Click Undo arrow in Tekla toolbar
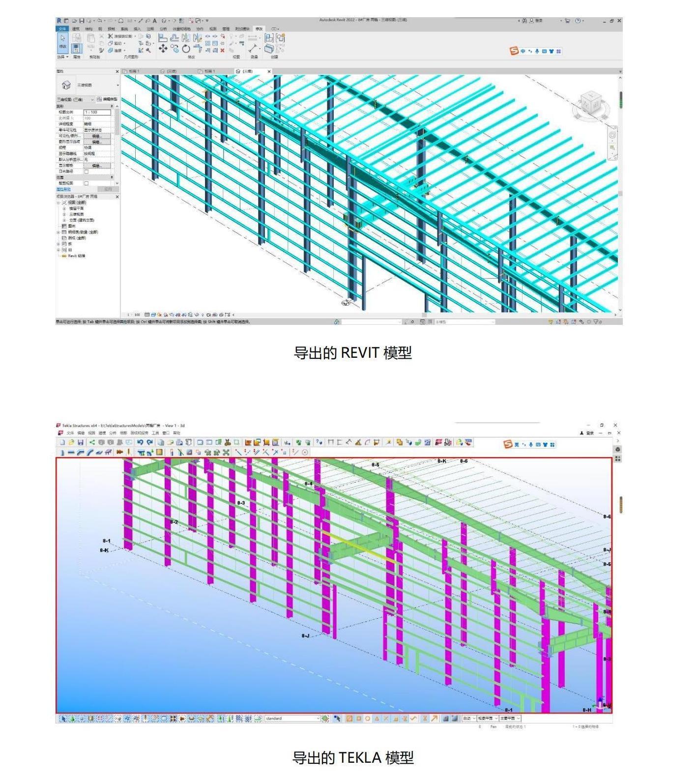Screen dimensions: 700x777 [x=141, y=442]
